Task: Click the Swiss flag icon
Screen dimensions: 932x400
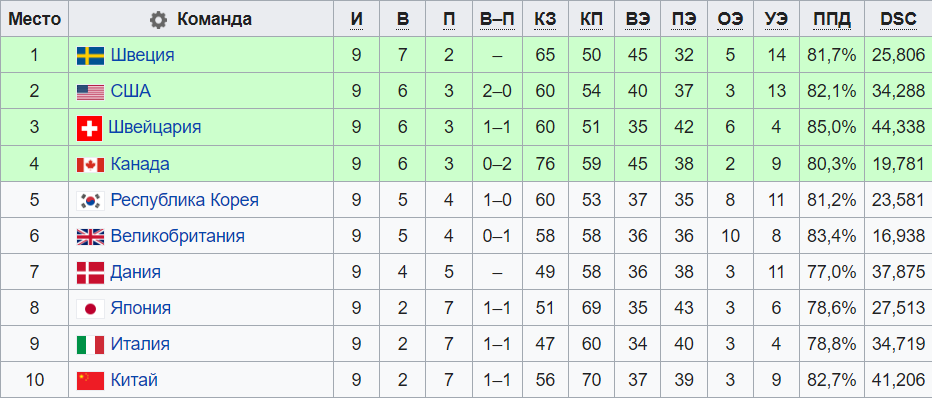Action: coord(91,128)
